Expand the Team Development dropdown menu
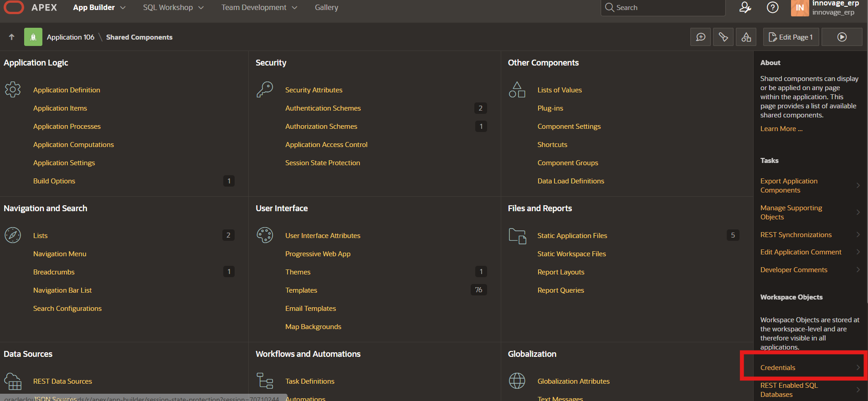Viewport: 868px width, 401px height. click(259, 7)
